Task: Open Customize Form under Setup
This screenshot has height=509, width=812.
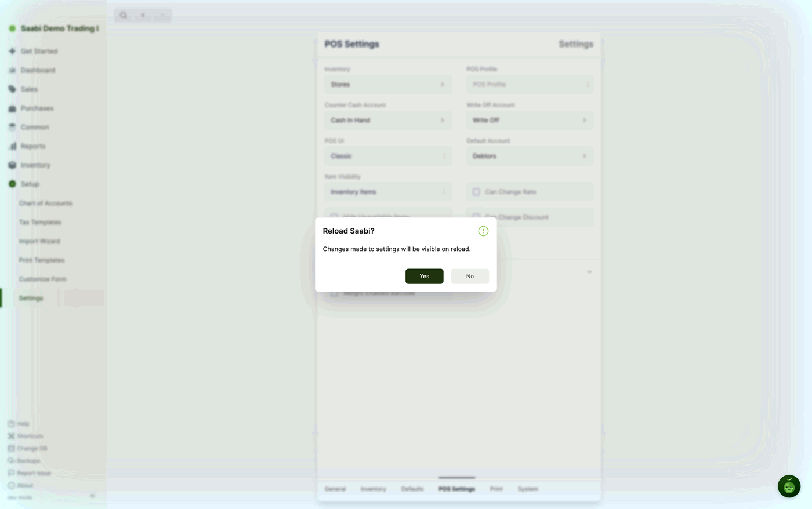Action: pyautogui.click(x=42, y=279)
